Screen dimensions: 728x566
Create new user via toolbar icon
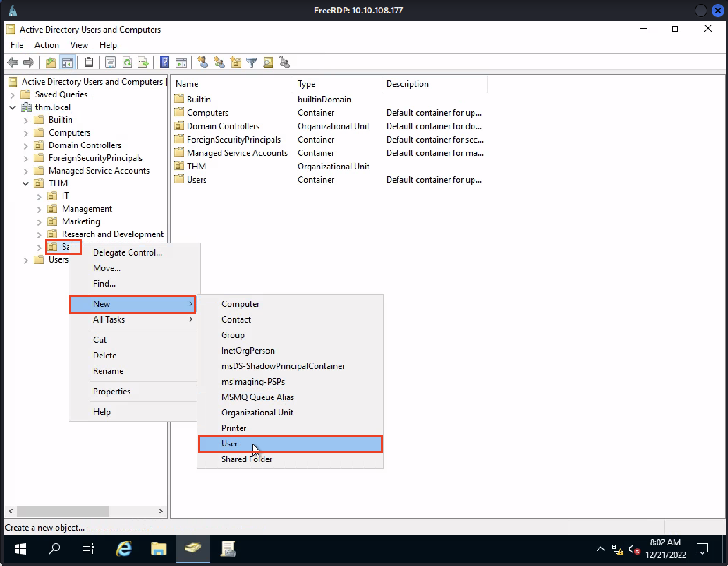coord(203,62)
